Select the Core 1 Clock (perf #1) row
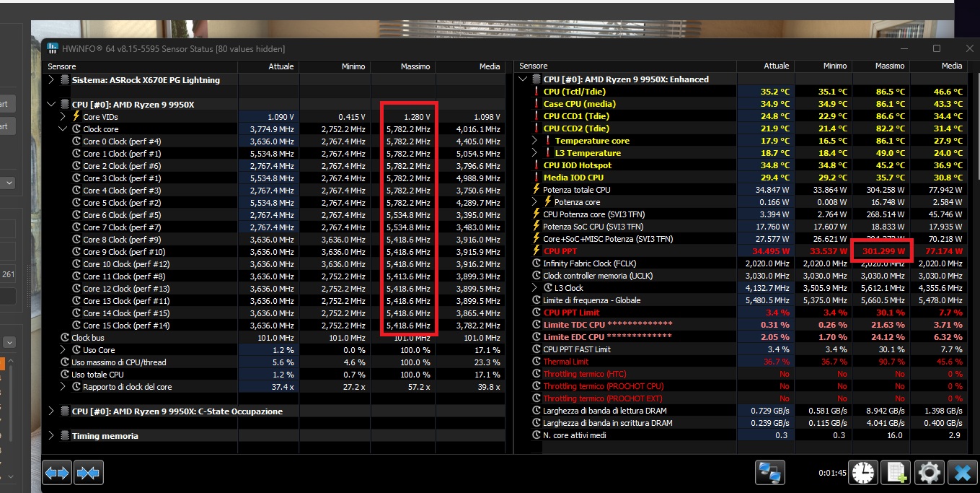The image size is (980, 493). click(x=274, y=153)
